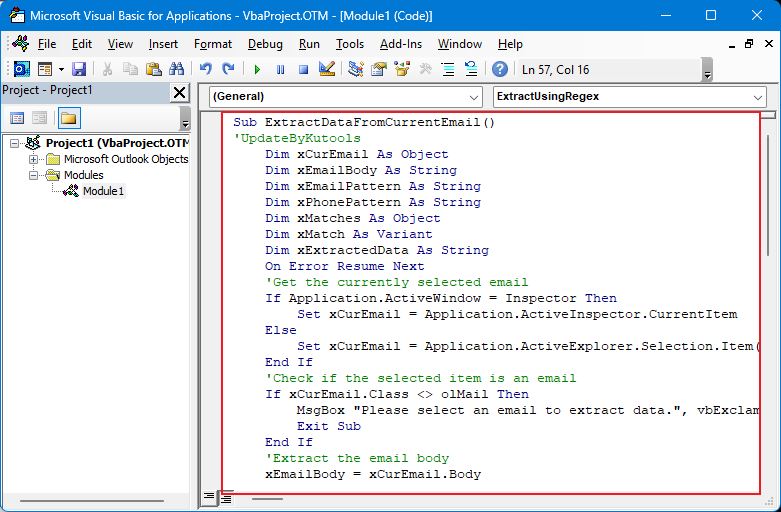Close the Project Explorer panel
This screenshot has height=512, width=781.
(179, 93)
